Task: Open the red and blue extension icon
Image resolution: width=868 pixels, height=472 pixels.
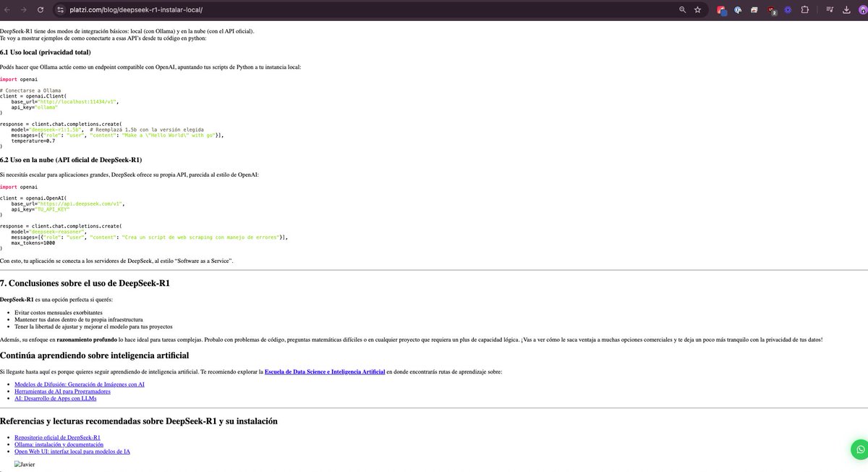Action: [721, 10]
